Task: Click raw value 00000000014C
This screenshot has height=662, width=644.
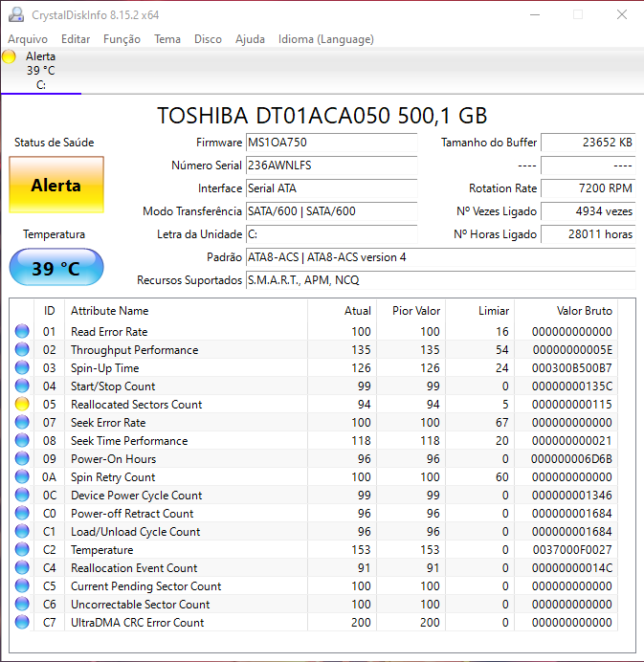Action: 572,568
